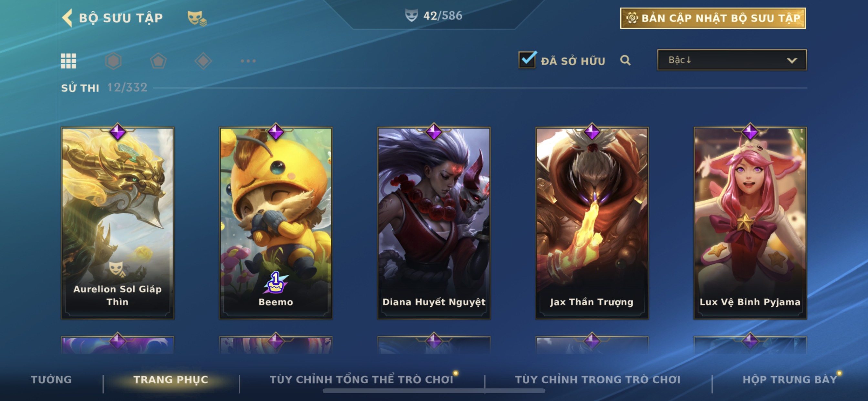
Task: Expand the Bậc sort dropdown
Action: 732,60
